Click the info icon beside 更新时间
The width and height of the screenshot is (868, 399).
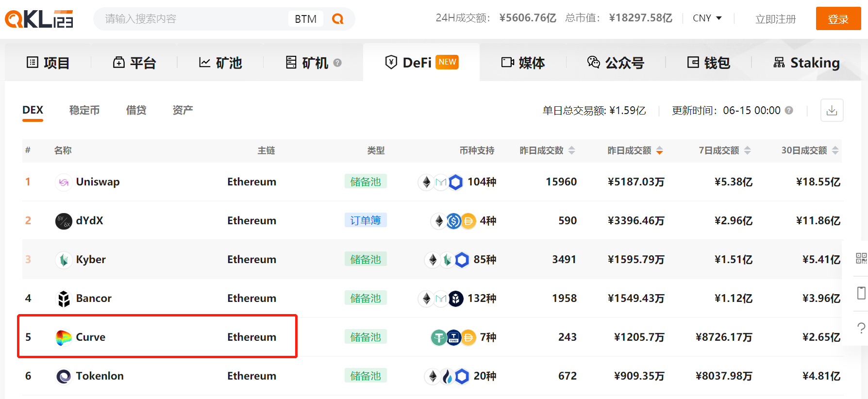pyautogui.click(x=789, y=110)
